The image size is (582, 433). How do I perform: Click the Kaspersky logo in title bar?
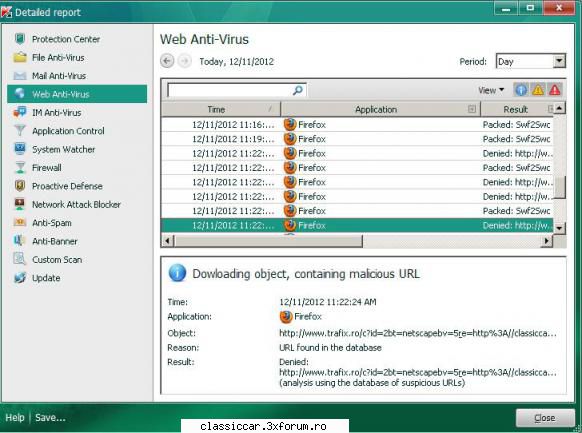point(7,12)
